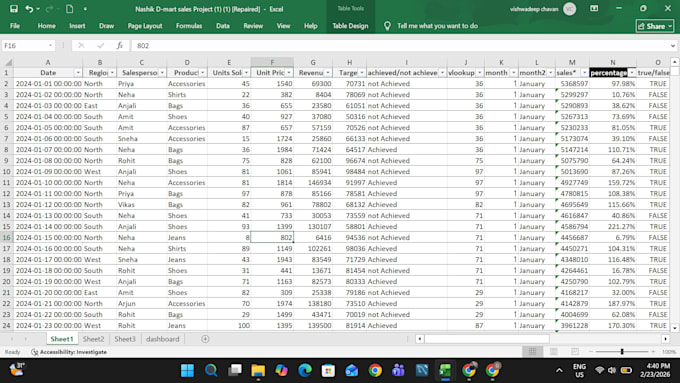
Task: Open the View ribbon tab
Action: pos(283,26)
